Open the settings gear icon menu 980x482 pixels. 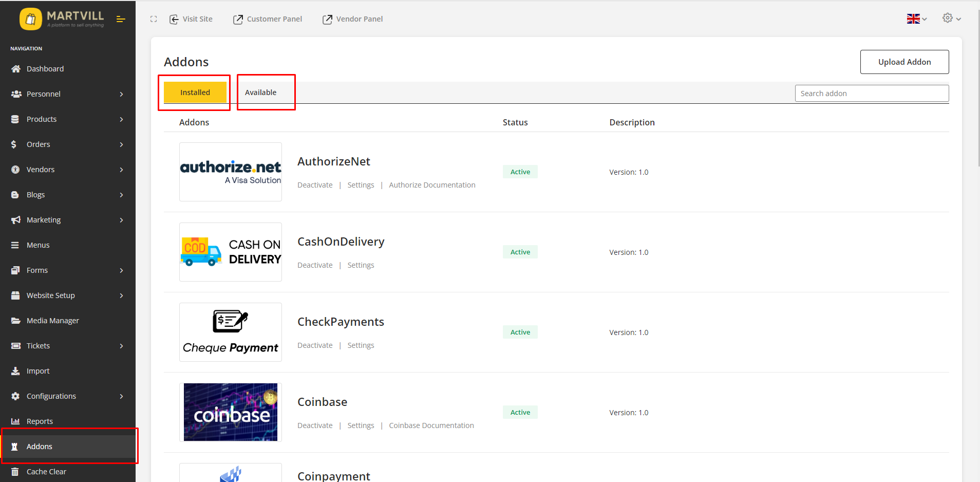click(x=948, y=18)
